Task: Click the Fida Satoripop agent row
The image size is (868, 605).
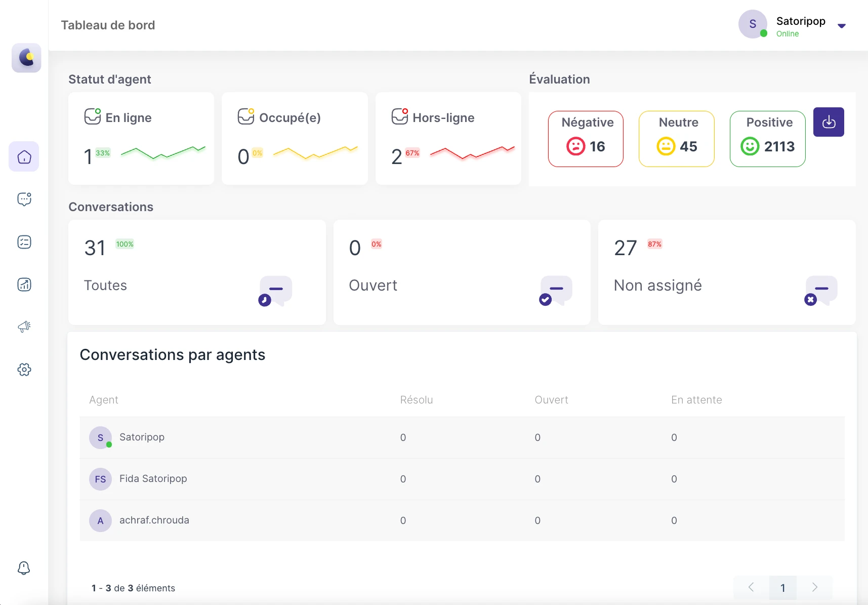Action: pyautogui.click(x=462, y=479)
